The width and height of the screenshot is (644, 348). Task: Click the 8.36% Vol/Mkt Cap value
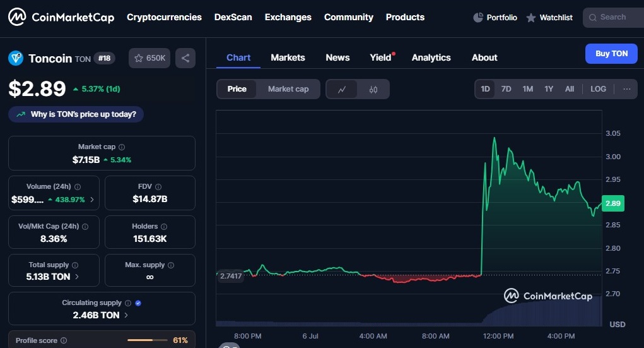[54, 239]
